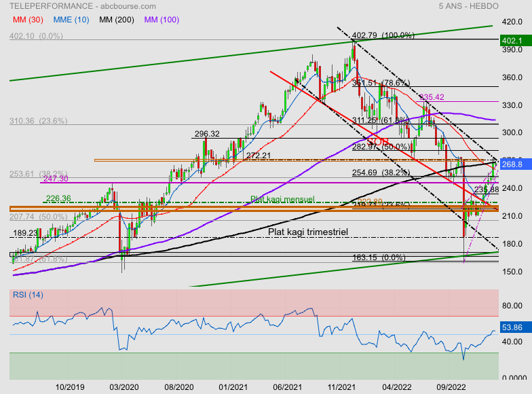
Task: Click the RSI (14) indicator label
Action: (x=28, y=295)
